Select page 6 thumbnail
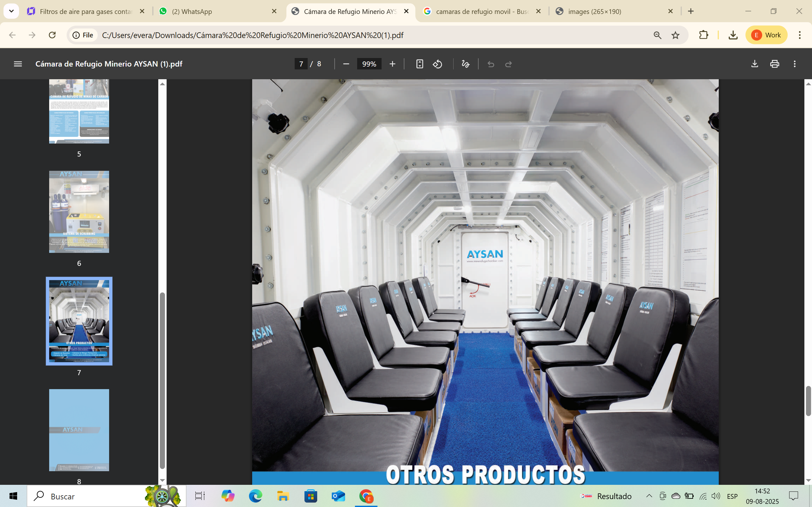Viewport: 812px width, 507px height. point(79,212)
